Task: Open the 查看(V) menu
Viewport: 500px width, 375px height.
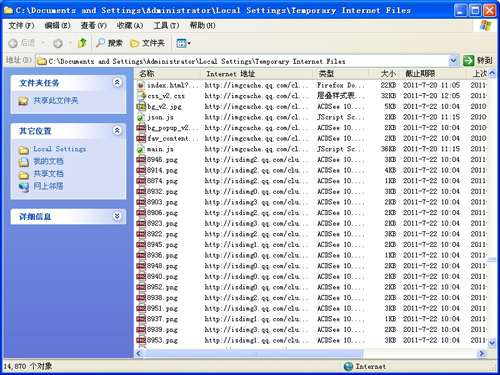Action: 94,25
